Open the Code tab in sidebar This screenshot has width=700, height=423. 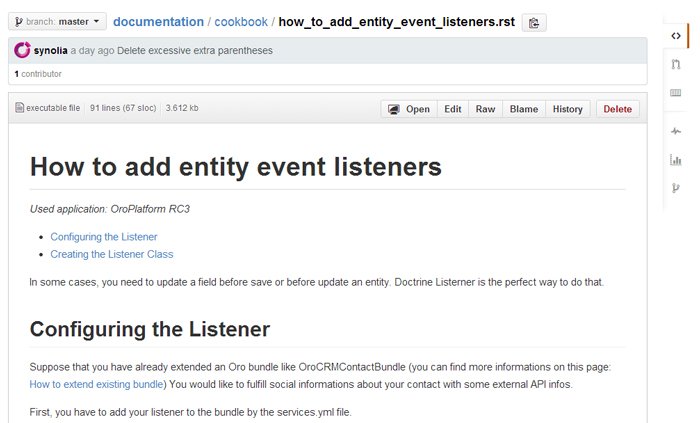pyautogui.click(x=676, y=36)
